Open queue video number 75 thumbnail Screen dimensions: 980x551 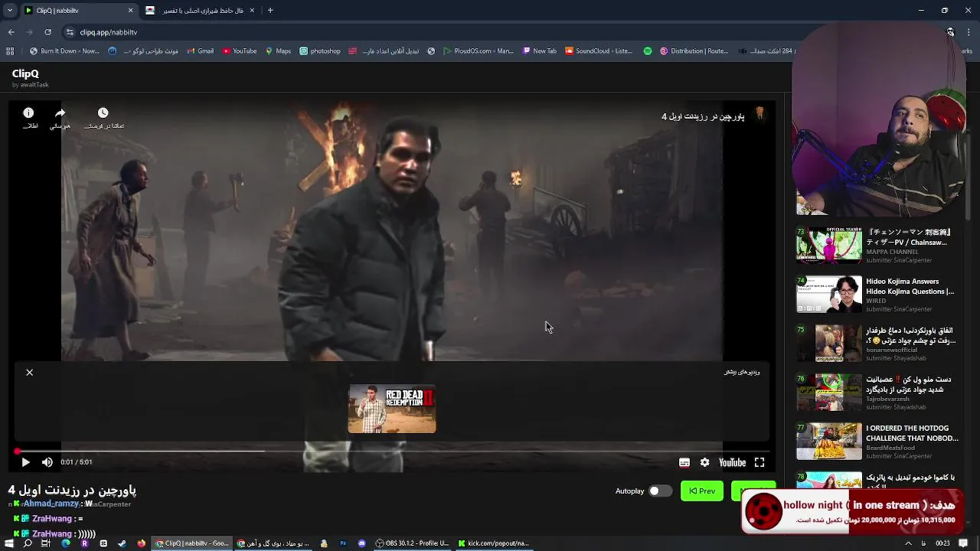tap(829, 343)
